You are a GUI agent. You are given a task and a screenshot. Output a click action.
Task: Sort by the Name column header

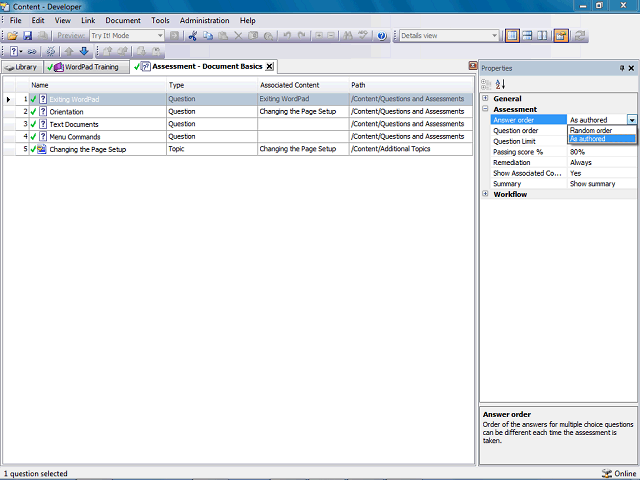point(98,85)
